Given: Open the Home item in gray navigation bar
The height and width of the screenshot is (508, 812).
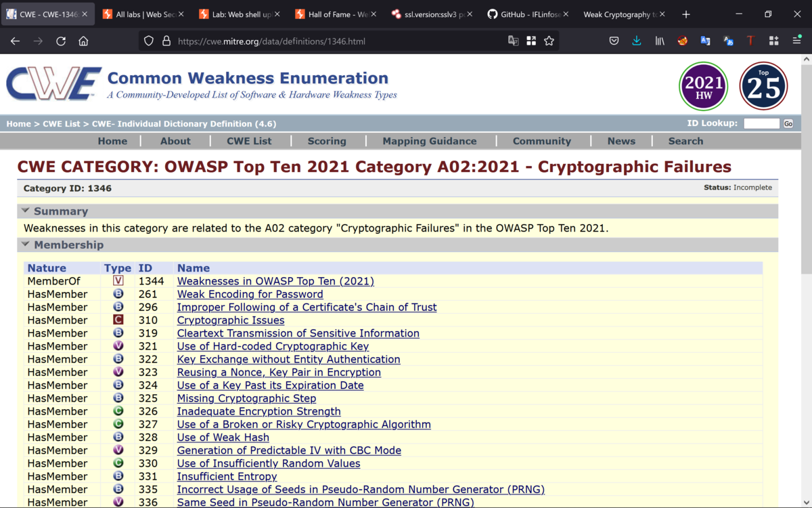Looking at the screenshot, I should 112,141.
